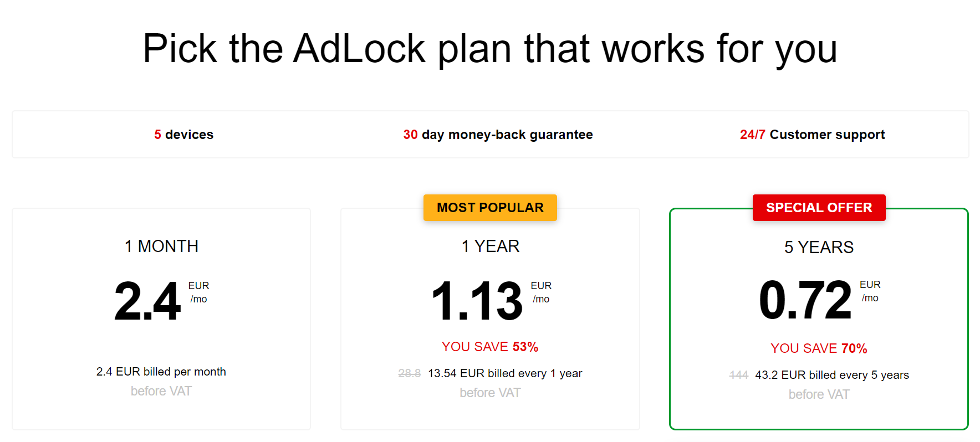Click "before VAT" under the 1 MONTH plan
980x442 pixels.
161,391
